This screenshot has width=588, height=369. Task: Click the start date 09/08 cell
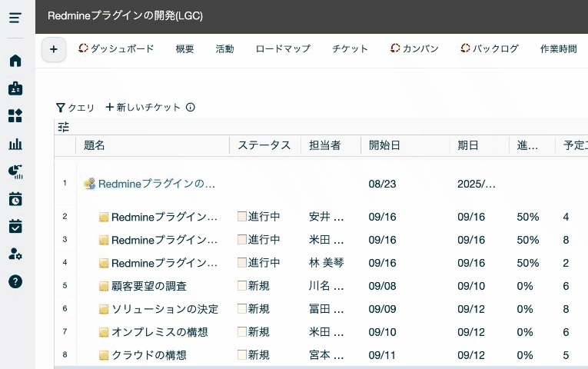(382, 286)
